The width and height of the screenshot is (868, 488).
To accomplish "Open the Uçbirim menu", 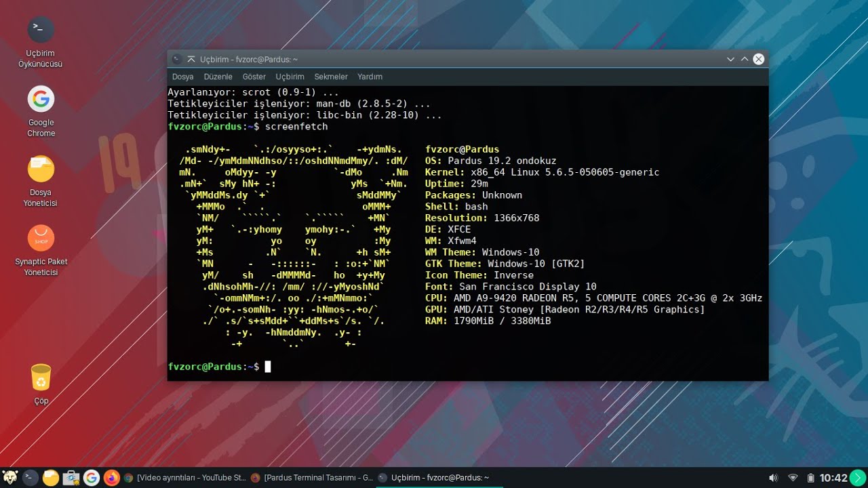I will [x=290, y=77].
